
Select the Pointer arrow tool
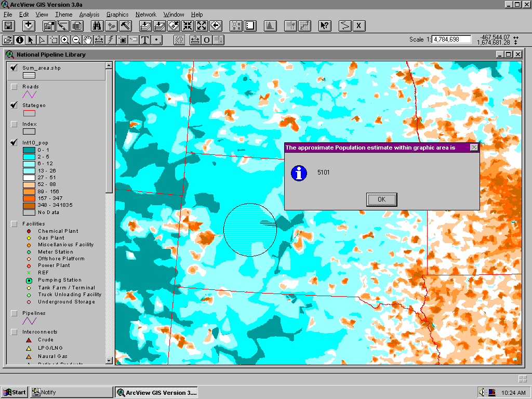coord(31,40)
